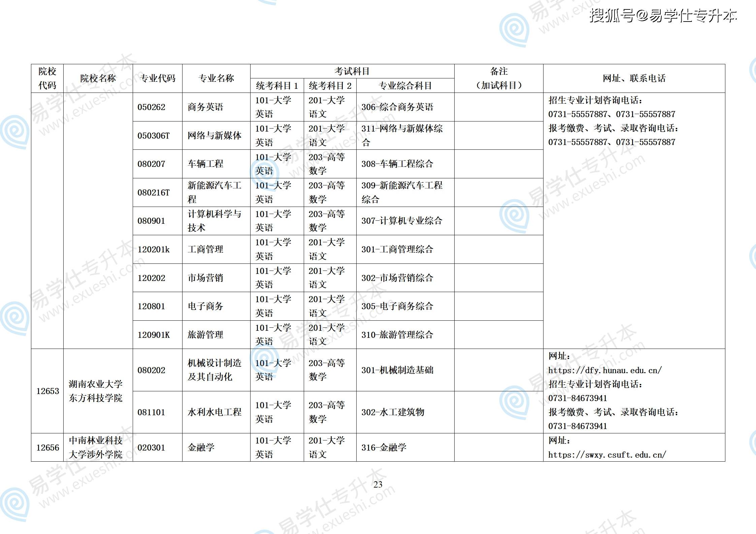Viewport: 756px width, 534px height.
Task: Open the https://swxy.csuft.edu.cn/ link
Action: coord(607,455)
